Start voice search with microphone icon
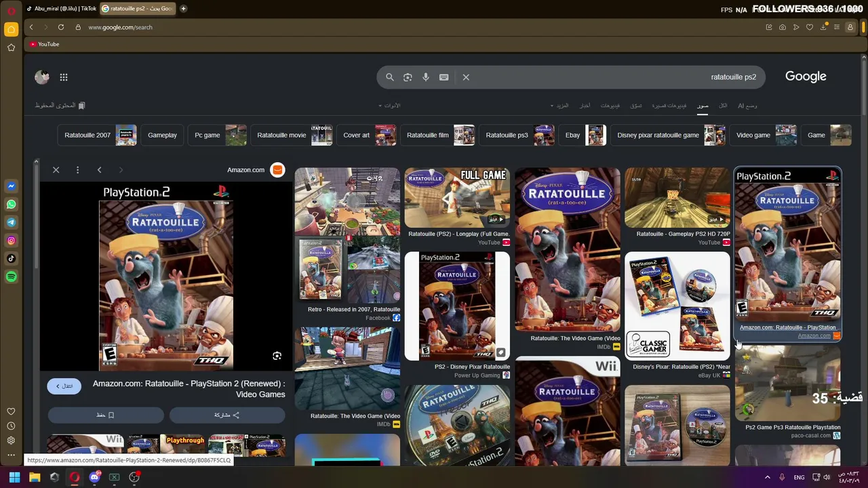 (426, 77)
